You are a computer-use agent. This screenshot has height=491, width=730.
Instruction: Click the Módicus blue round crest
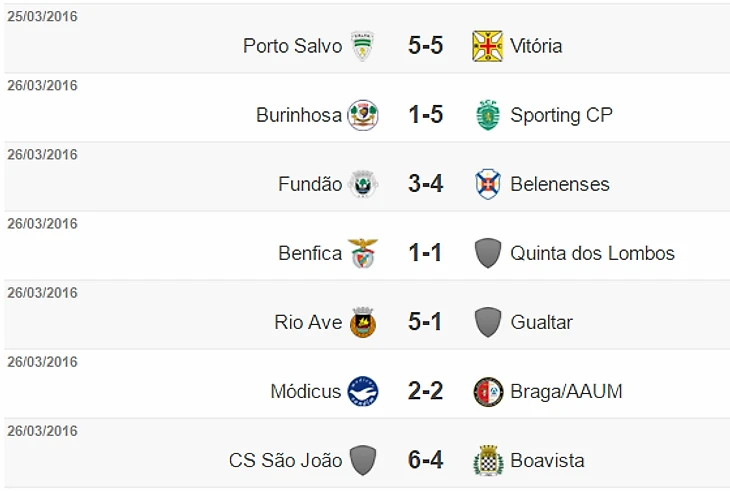(x=362, y=391)
